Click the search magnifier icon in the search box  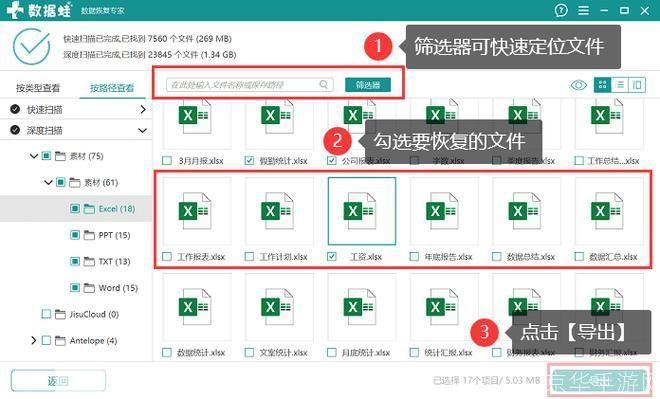[323, 85]
